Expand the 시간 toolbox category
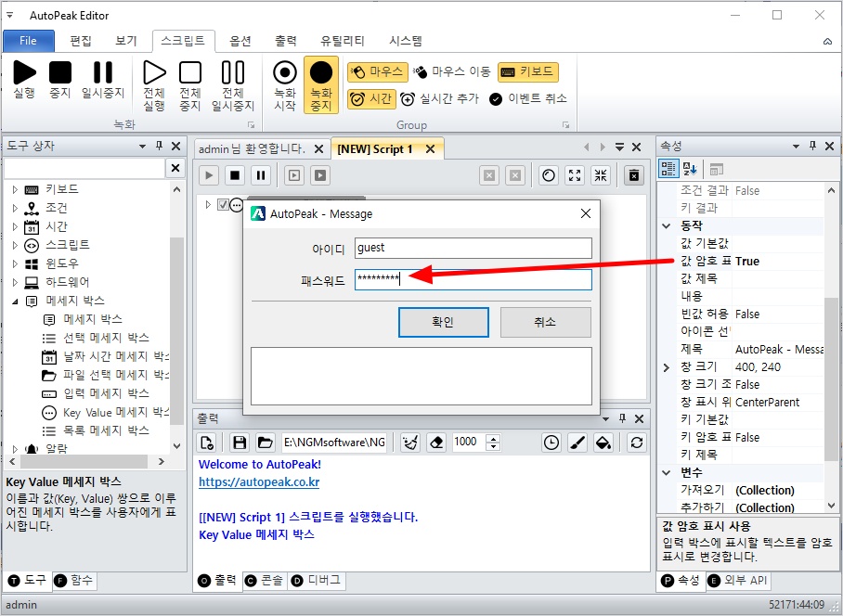This screenshot has width=843, height=616. coord(15,226)
